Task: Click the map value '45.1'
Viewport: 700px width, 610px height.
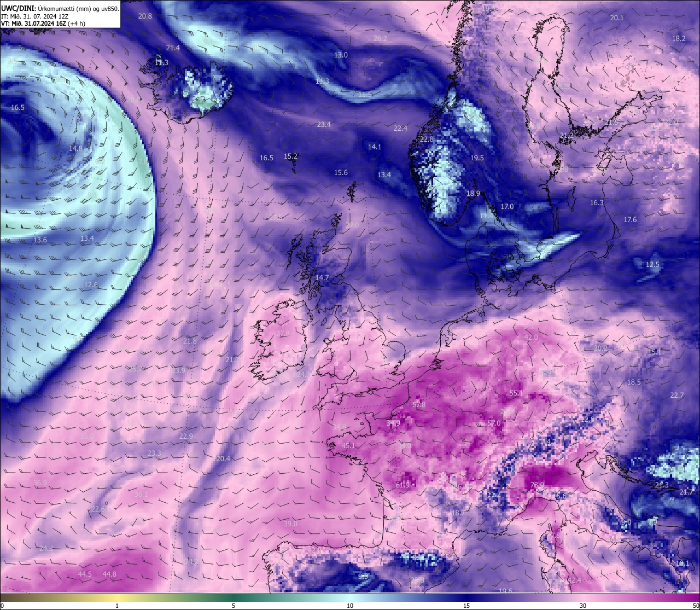Action: [x=348, y=446]
